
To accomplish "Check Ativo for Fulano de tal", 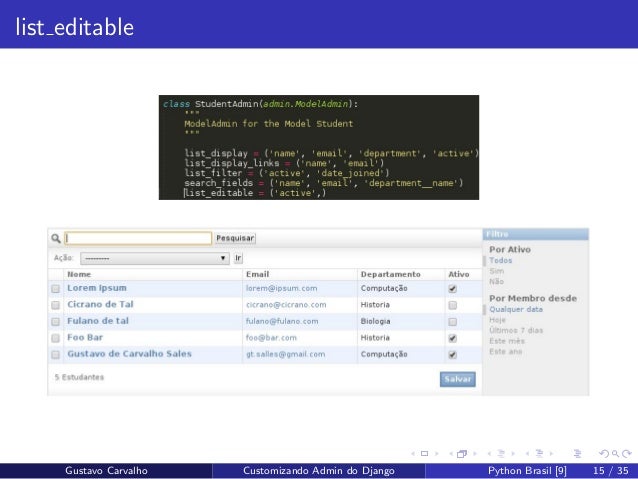I will pyautogui.click(x=452, y=322).
